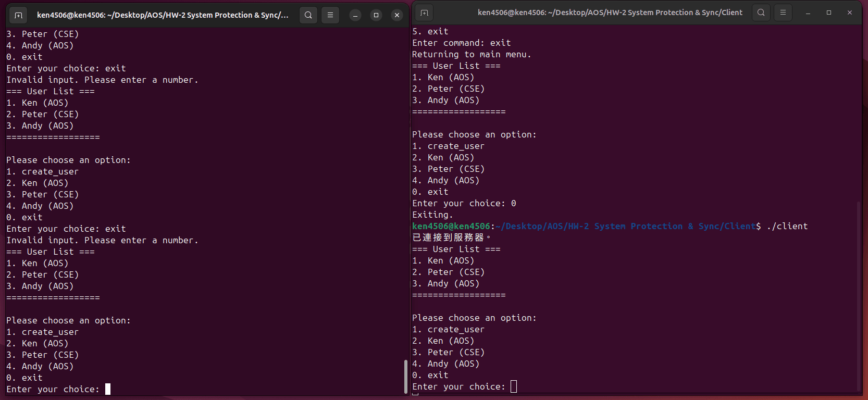Image resolution: width=868 pixels, height=400 pixels.
Task: Click the "./client" command text
Action: pyautogui.click(x=787, y=226)
